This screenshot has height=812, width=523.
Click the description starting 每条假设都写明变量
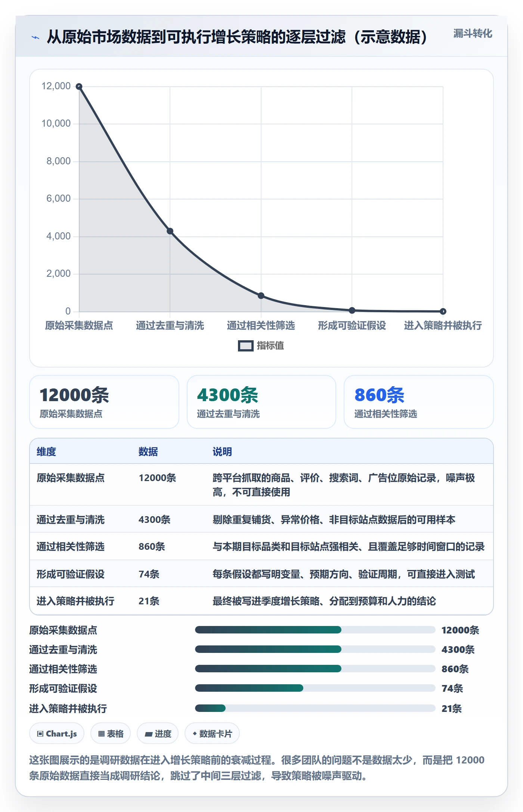point(344,574)
